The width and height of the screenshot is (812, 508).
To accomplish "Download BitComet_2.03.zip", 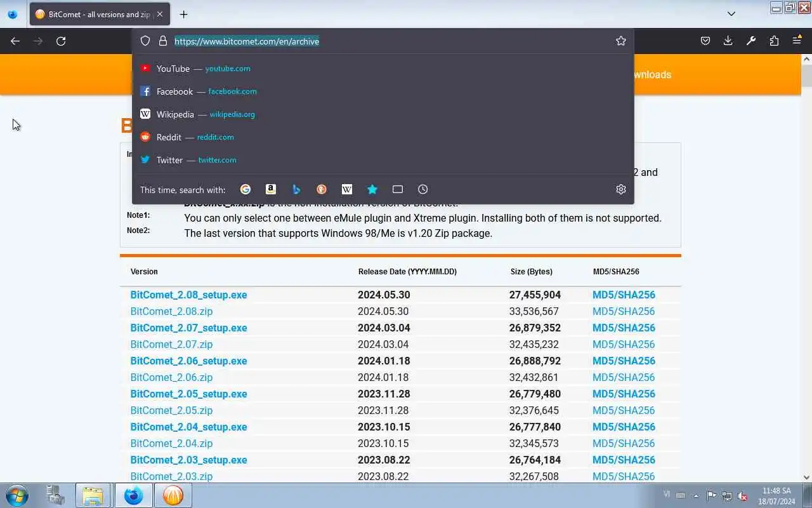I will (171, 476).
